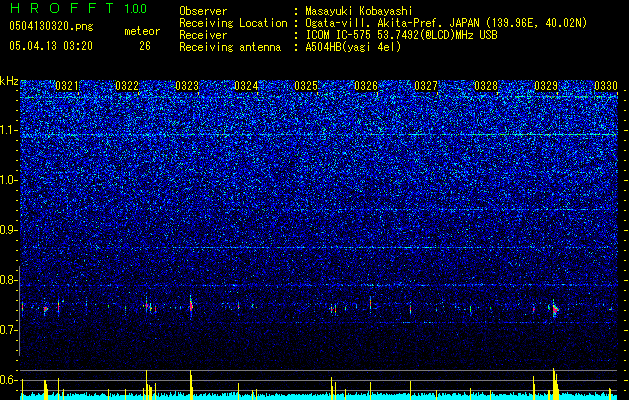
Task: Click the "meteor" counter label
Action: click(142, 31)
